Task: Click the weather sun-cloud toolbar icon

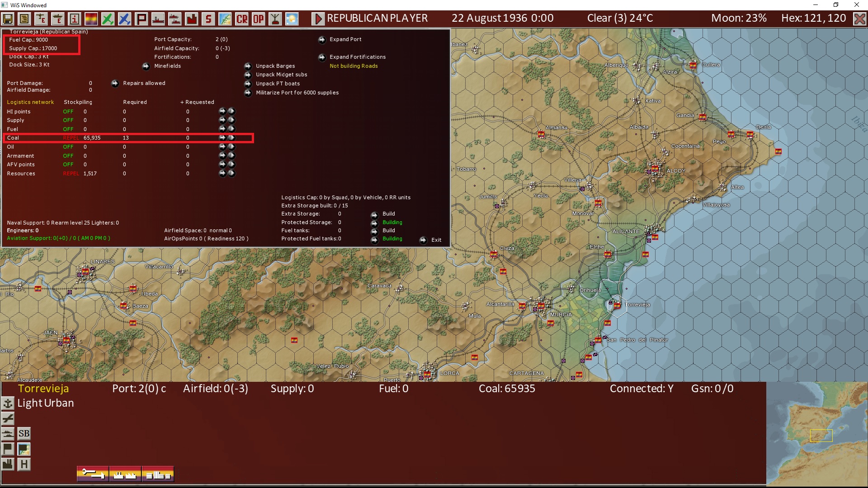Action: [x=292, y=19]
